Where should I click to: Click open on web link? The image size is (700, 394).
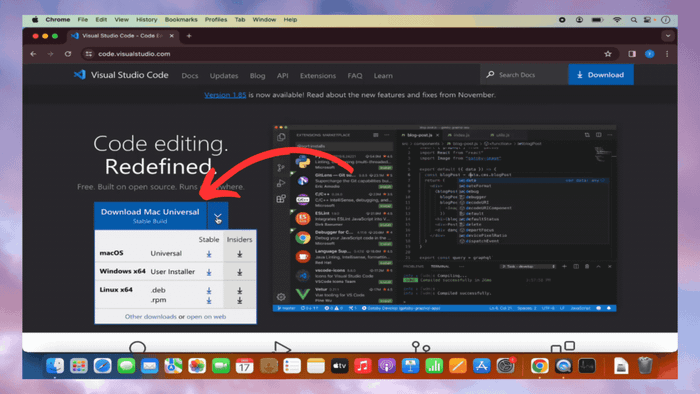[206, 316]
